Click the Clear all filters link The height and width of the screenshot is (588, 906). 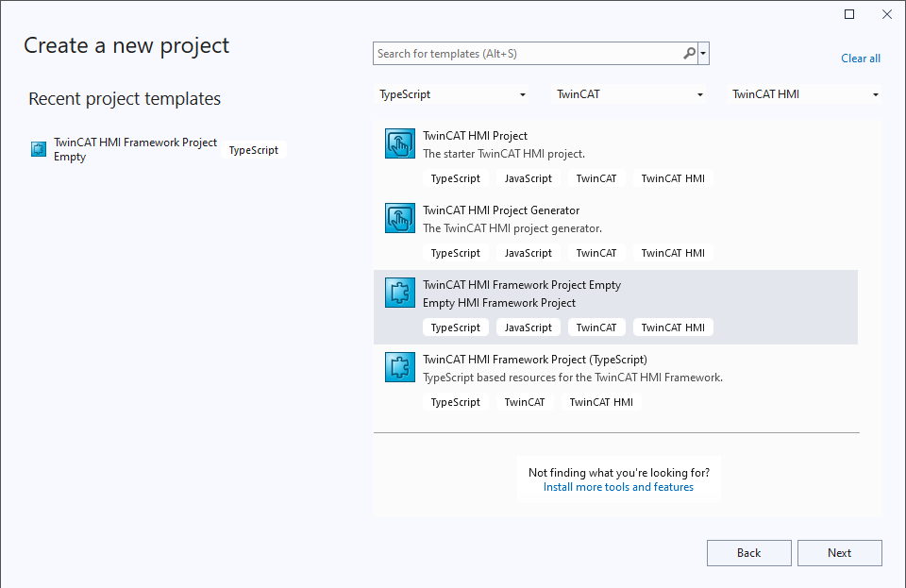pos(860,59)
